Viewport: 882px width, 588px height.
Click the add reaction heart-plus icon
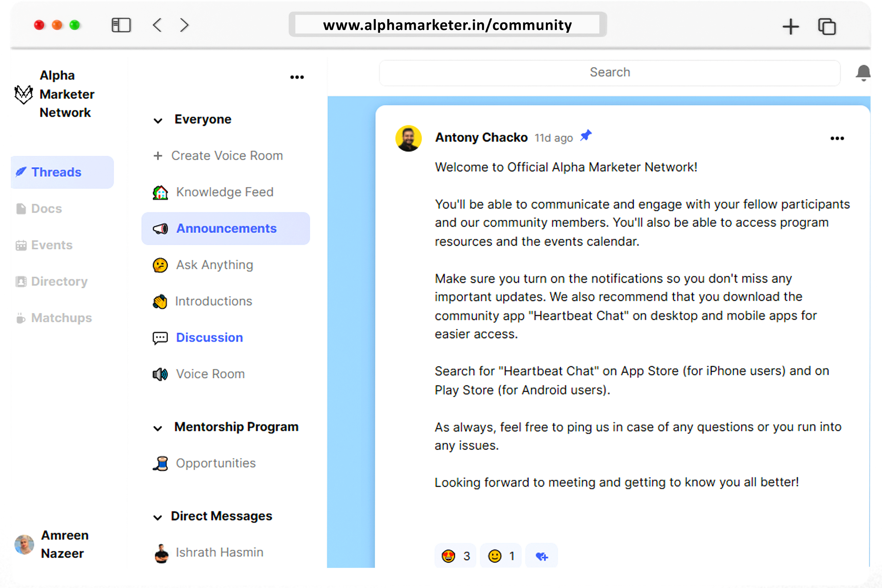[542, 556]
